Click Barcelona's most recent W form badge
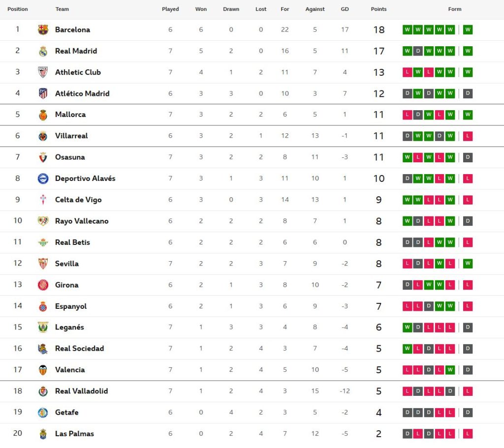Screen dimensions: 504x448 (x=468, y=30)
